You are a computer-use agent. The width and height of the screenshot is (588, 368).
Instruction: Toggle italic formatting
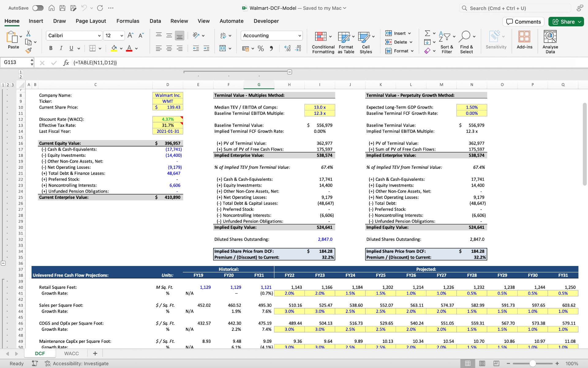pyautogui.click(x=61, y=48)
